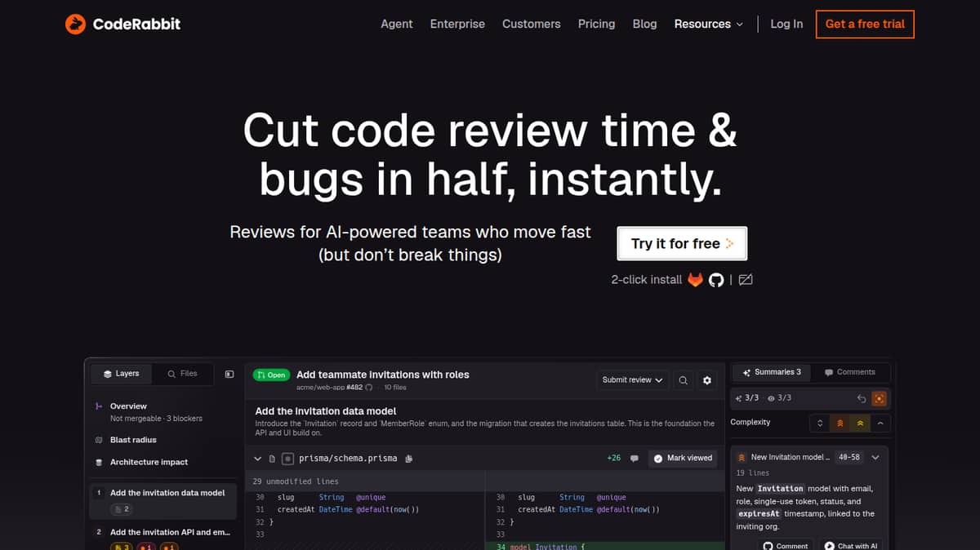Select layer 2 Add the invitation API
The width and height of the screenshot is (980, 550).
[x=163, y=537]
